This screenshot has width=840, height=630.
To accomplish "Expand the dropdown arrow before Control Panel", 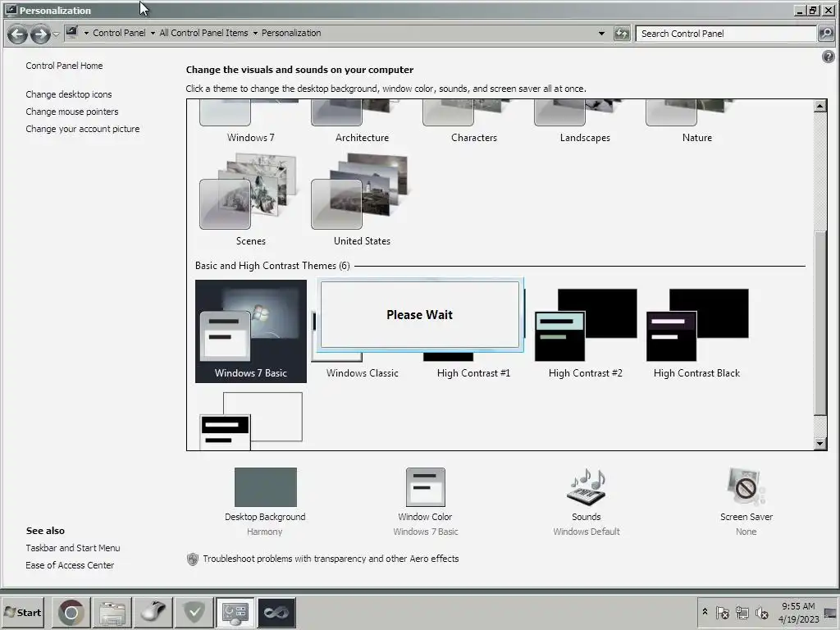I will coord(86,33).
